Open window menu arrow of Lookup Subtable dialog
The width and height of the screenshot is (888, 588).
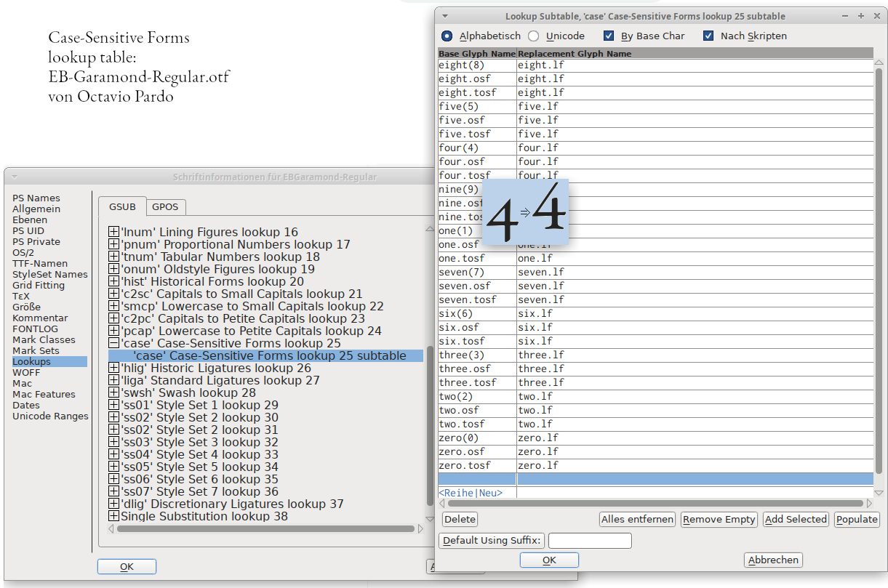(445, 15)
